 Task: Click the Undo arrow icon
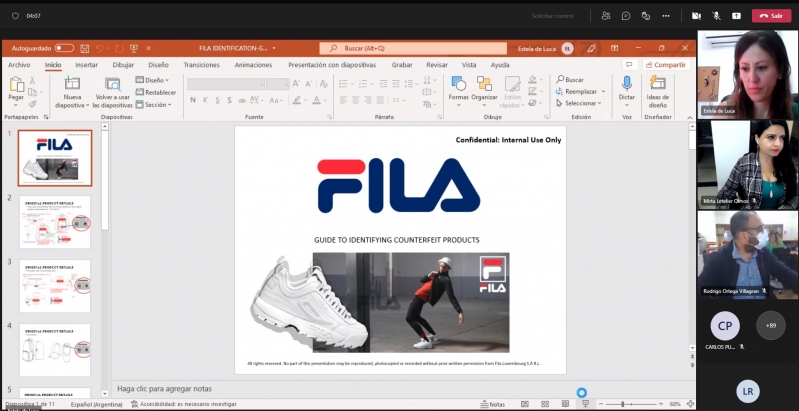(99, 48)
